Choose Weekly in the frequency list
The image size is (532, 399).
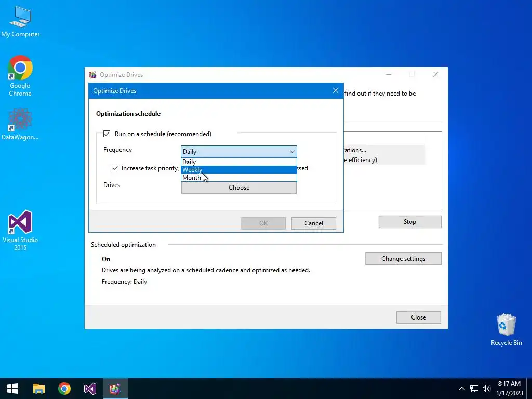pyautogui.click(x=239, y=170)
